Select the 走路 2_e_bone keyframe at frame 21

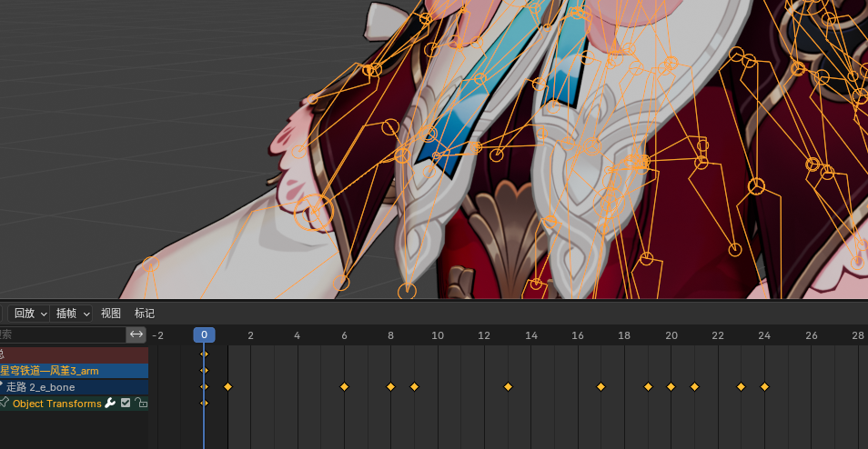(x=694, y=386)
